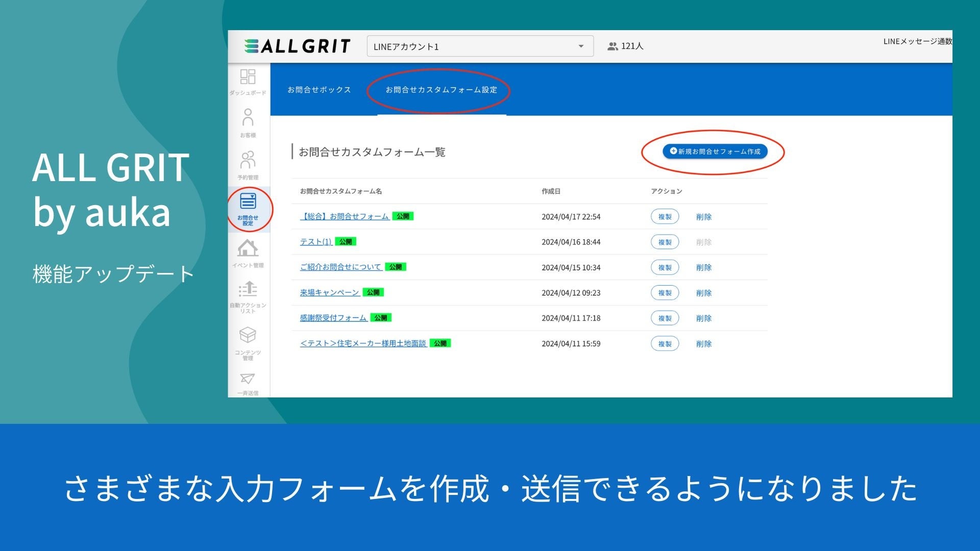
Task: Open broadcast send paper-plane icon
Action: click(248, 379)
